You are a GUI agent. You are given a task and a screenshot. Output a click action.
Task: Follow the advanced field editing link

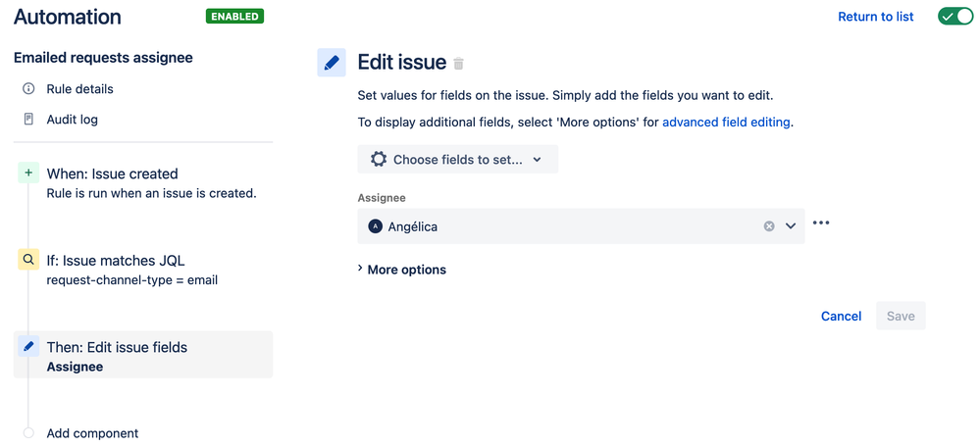click(x=726, y=123)
